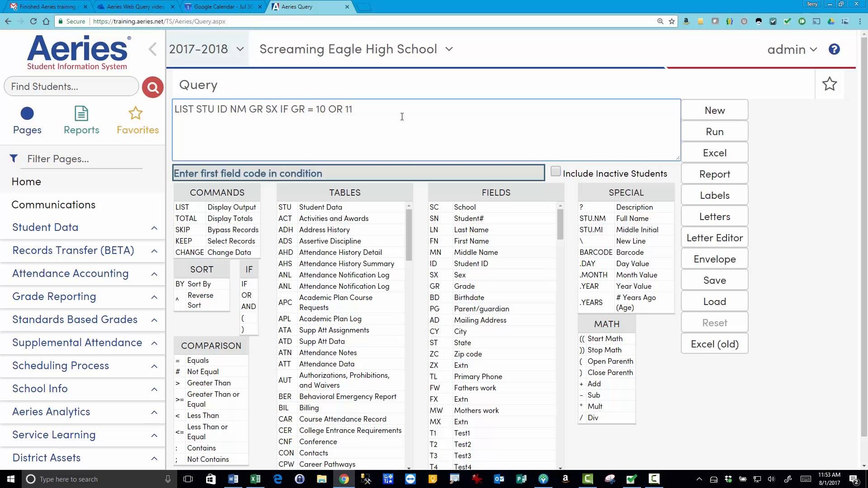Open Excel from the taskbar
The width and height of the screenshot is (868, 488).
(x=255, y=479)
